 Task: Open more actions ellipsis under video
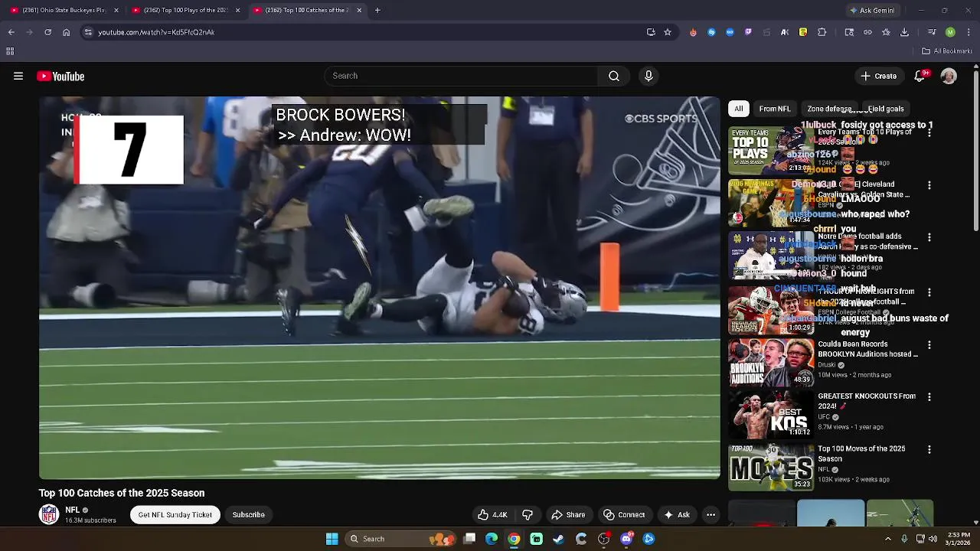[x=710, y=514]
